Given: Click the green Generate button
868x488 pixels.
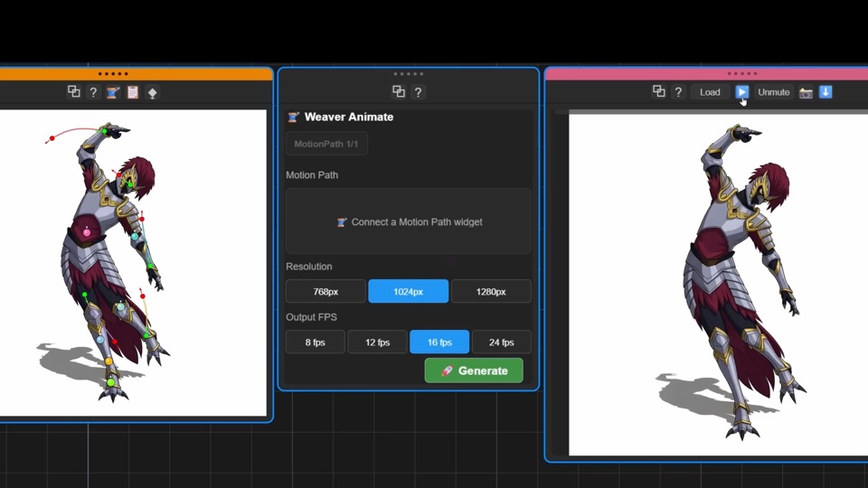Looking at the screenshot, I should coord(474,371).
